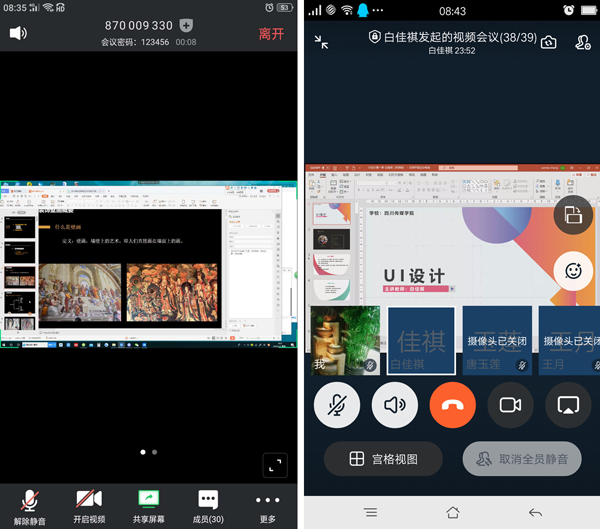Select 白佳祺 participant thumbnail

[x=420, y=340]
